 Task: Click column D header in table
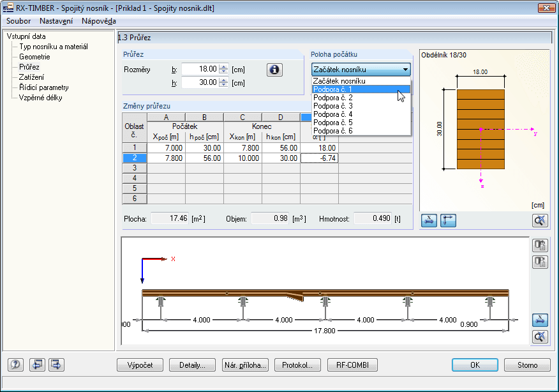click(x=281, y=117)
